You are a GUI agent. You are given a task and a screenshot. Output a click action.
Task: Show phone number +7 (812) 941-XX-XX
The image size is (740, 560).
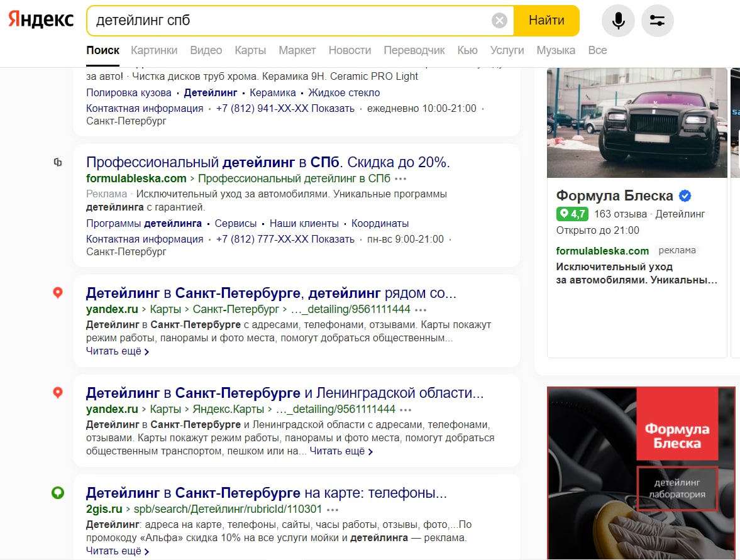(x=285, y=108)
